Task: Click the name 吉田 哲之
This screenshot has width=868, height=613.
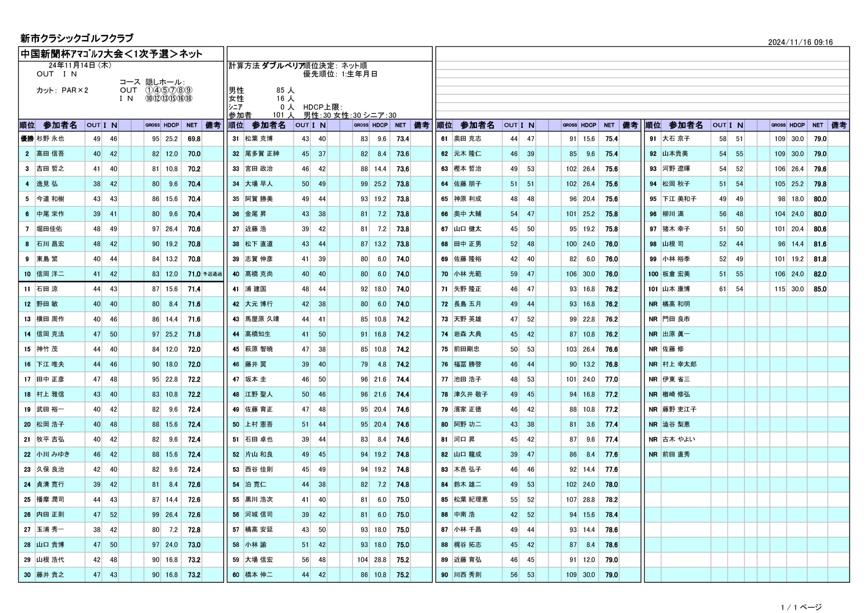Action: (x=50, y=169)
